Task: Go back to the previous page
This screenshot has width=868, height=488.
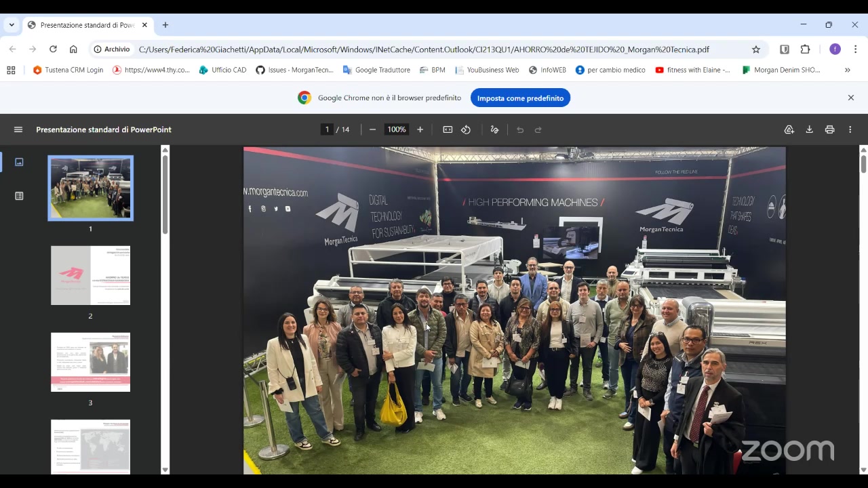Action: click(x=12, y=49)
